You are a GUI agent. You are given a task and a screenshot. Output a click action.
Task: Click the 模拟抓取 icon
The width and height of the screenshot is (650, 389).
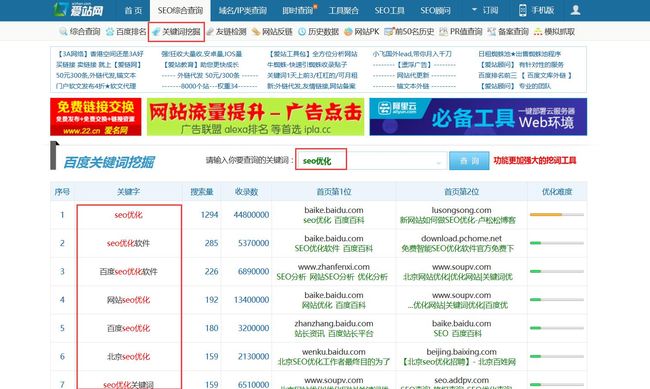coord(538,32)
